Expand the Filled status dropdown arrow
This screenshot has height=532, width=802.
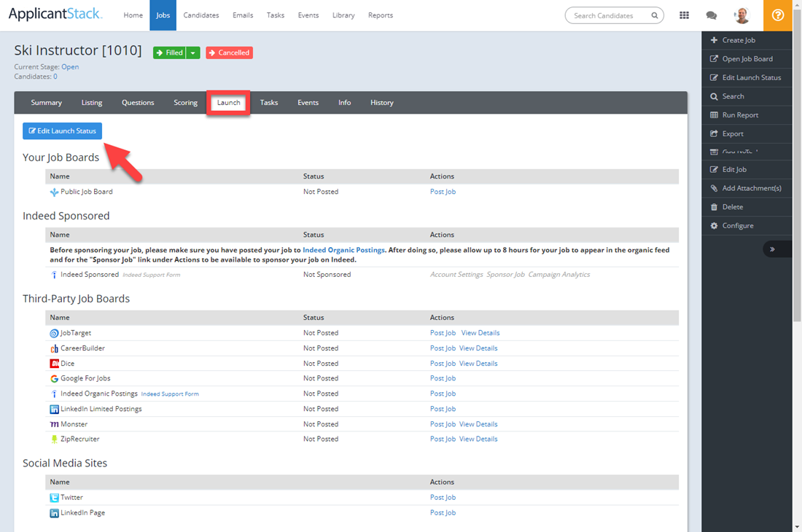[x=193, y=53]
